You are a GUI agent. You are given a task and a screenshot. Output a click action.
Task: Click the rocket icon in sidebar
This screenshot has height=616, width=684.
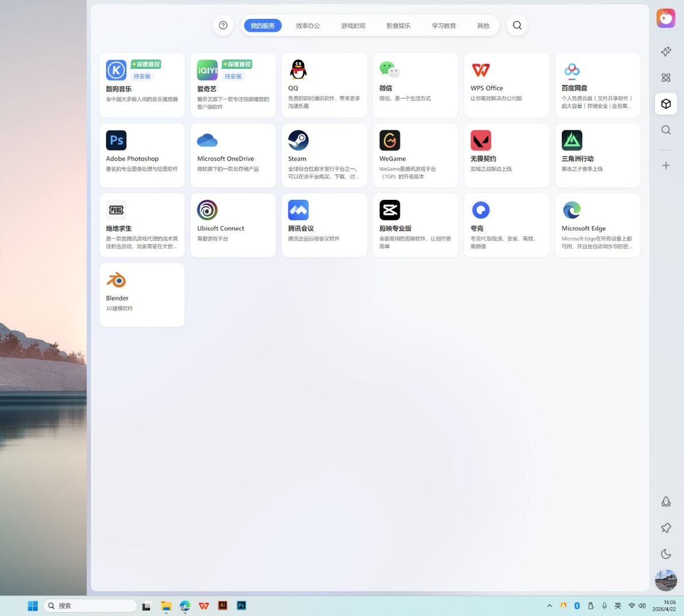coord(666,502)
